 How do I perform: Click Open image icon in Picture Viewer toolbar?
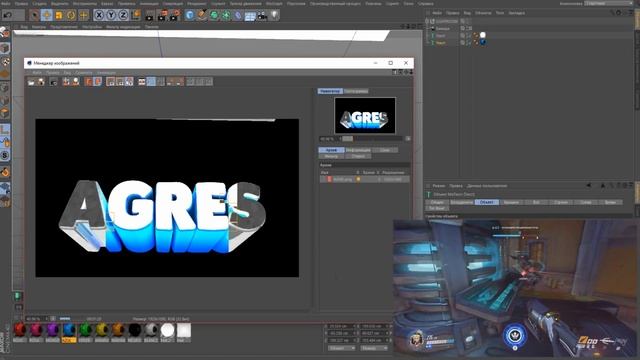pos(31,82)
